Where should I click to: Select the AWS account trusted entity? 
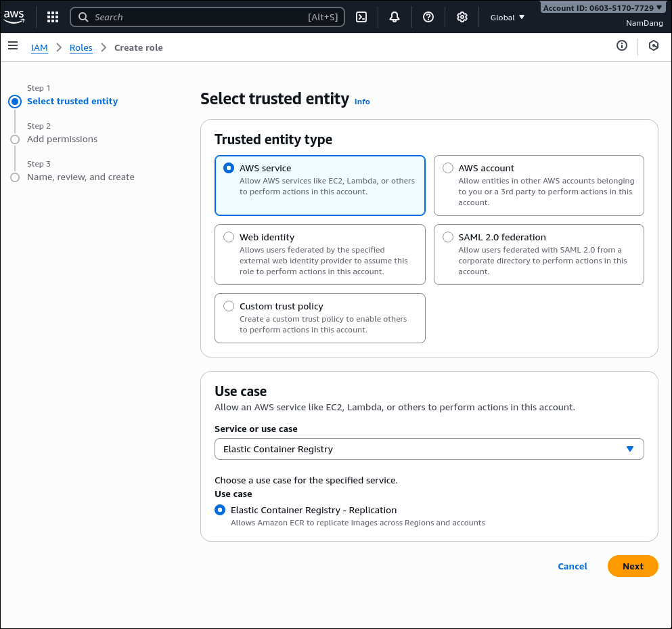point(448,167)
